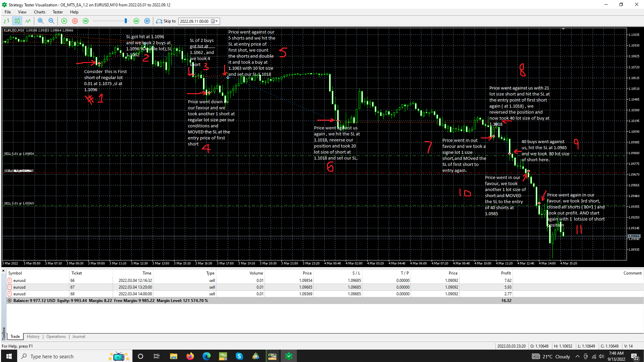Start visual playback of the test
The height and width of the screenshot is (362, 644).
click(64, 21)
